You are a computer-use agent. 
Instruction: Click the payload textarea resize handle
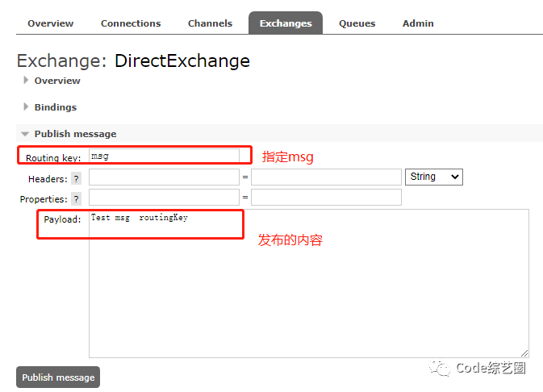524,353
